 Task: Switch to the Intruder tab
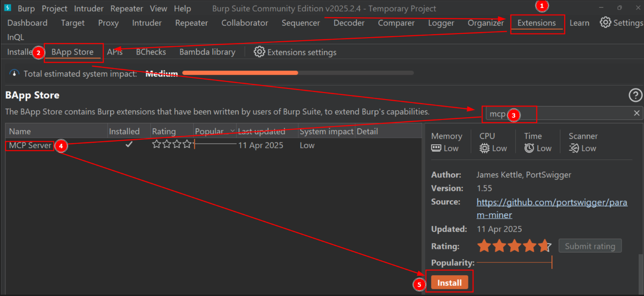coord(147,23)
